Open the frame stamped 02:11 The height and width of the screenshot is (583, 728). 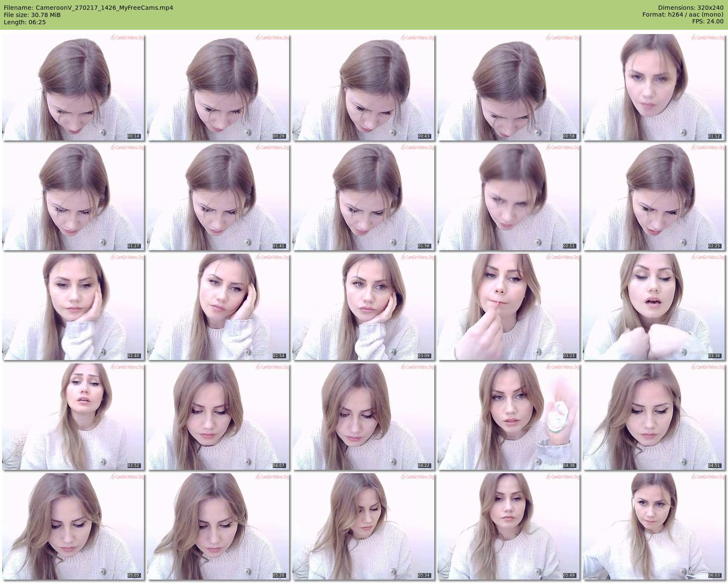508,197
